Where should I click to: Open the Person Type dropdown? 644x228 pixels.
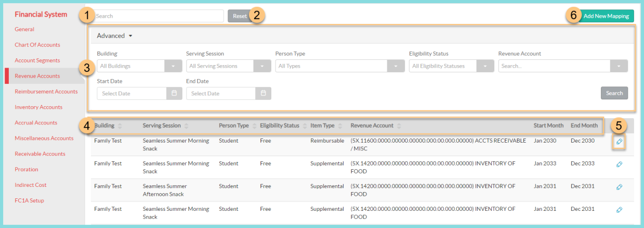397,66
